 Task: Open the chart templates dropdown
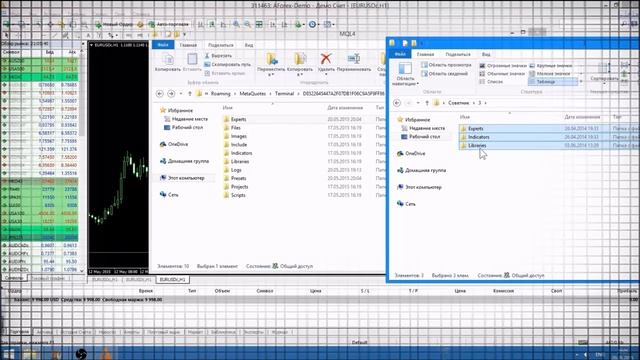click(x=329, y=24)
